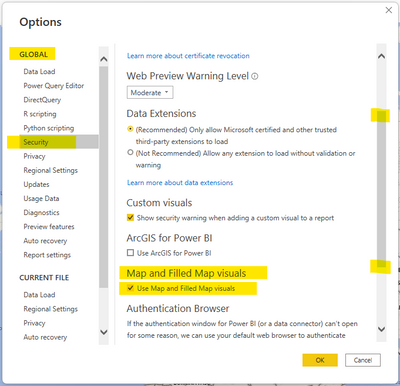
Task: Select Not Recommended allow any extension radio option
Action: point(130,153)
